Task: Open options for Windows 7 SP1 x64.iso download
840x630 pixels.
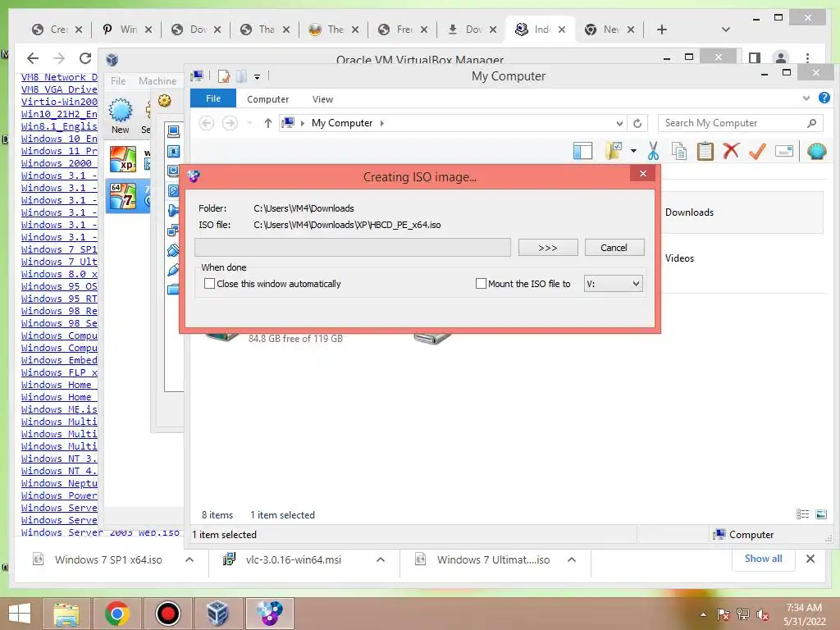Action: click(189, 559)
